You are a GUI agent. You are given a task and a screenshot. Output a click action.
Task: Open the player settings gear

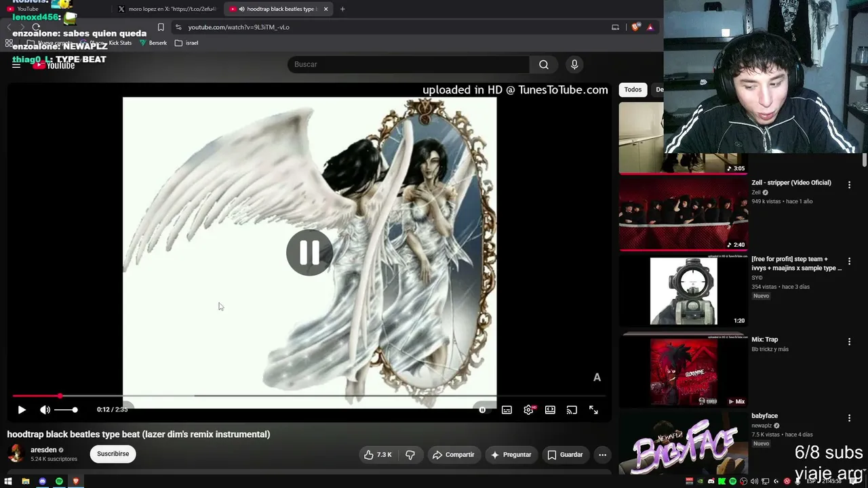[528, 410]
